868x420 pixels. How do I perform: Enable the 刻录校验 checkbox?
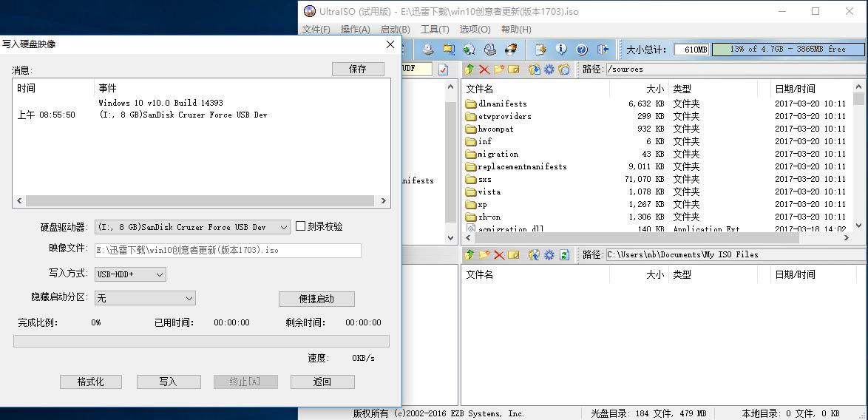click(x=301, y=226)
